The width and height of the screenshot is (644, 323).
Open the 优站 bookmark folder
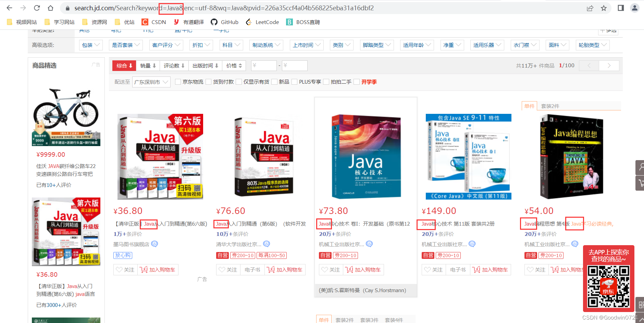(125, 22)
